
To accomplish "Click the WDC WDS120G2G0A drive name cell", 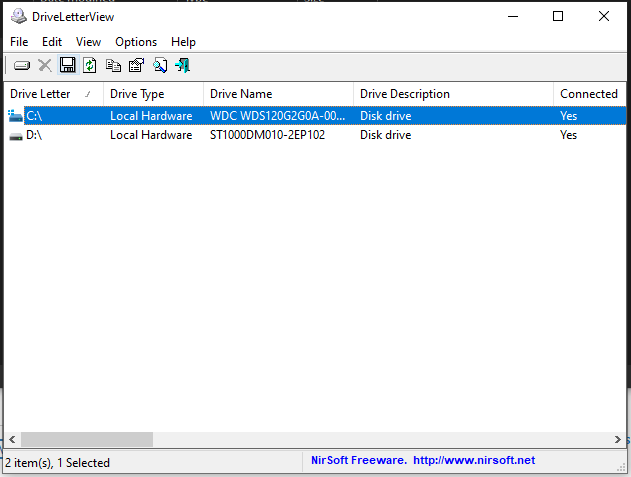I will 277,116.
